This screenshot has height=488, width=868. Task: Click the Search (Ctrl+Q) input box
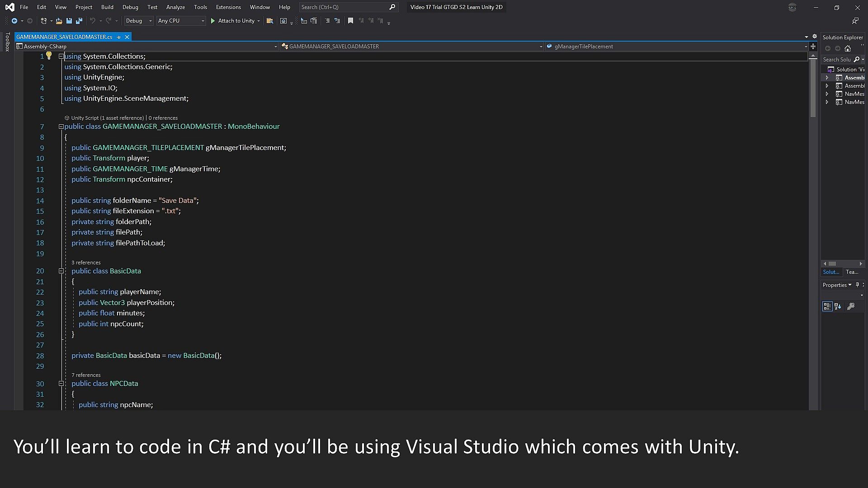(x=344, y=7)
